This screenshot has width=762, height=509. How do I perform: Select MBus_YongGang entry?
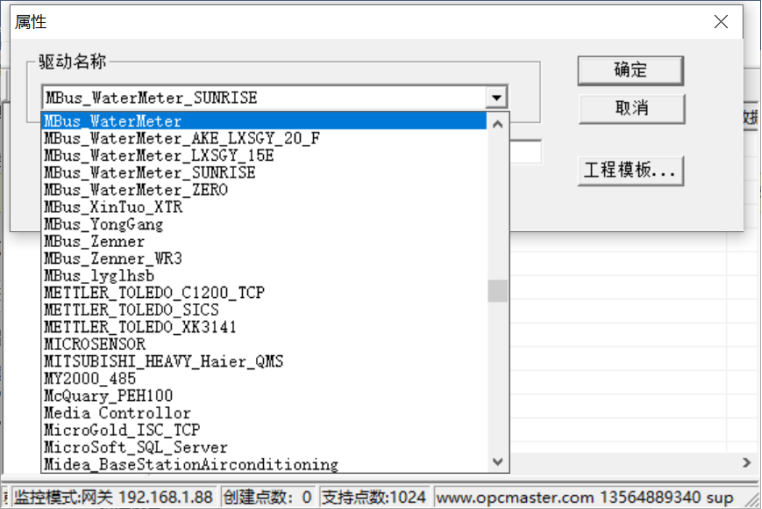[264, 224]
